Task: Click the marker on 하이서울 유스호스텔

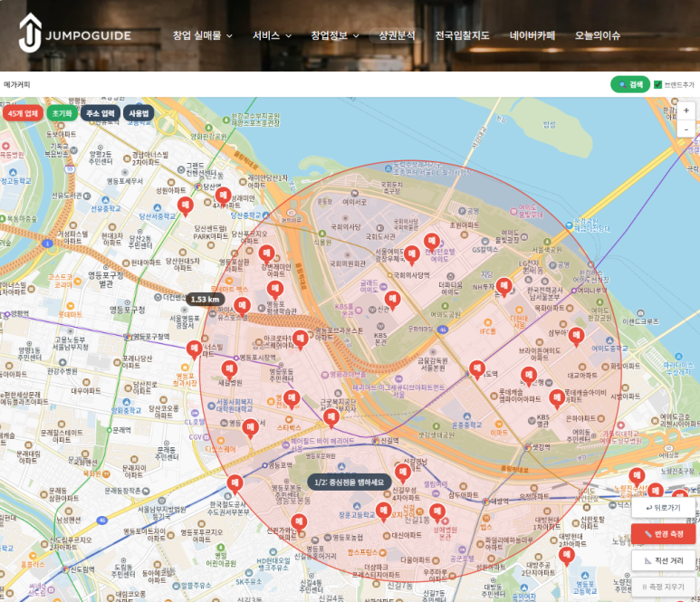Action: pos(242,307)
